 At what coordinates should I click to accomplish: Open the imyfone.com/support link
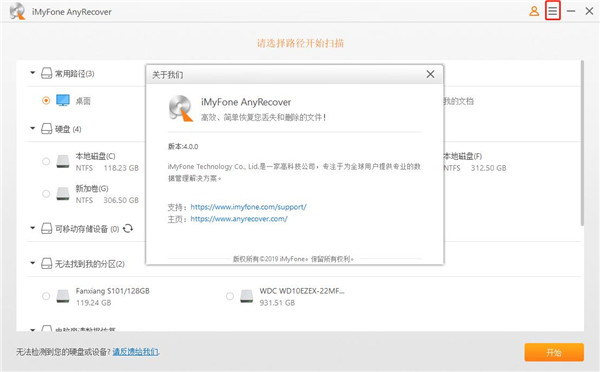[248, 207]
